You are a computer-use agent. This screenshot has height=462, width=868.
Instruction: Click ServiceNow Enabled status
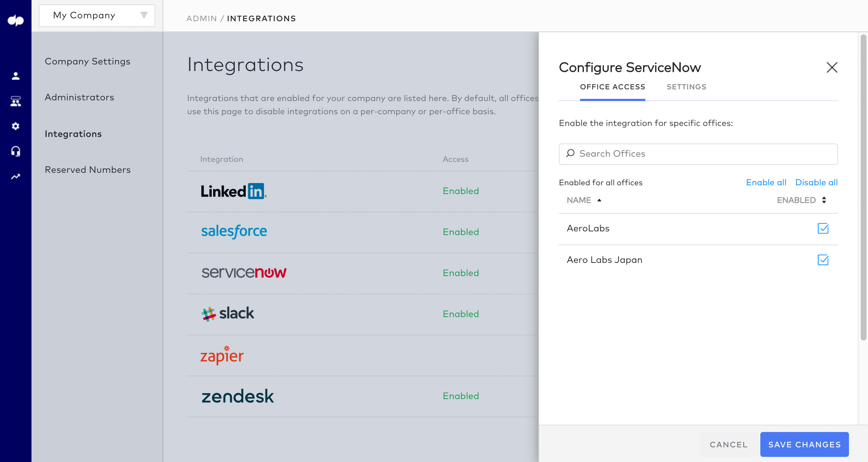pyautogui.click(x=461, y=273)
